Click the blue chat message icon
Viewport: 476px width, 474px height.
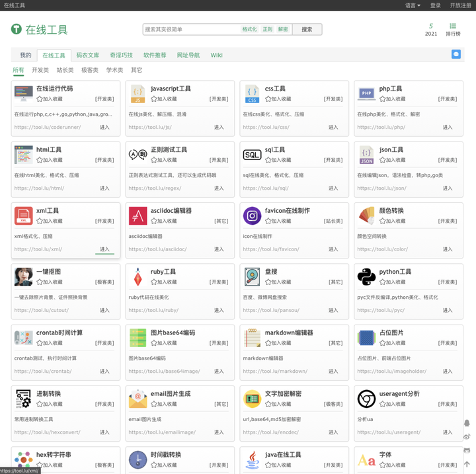pyautogui.click(x=456, y=54)
